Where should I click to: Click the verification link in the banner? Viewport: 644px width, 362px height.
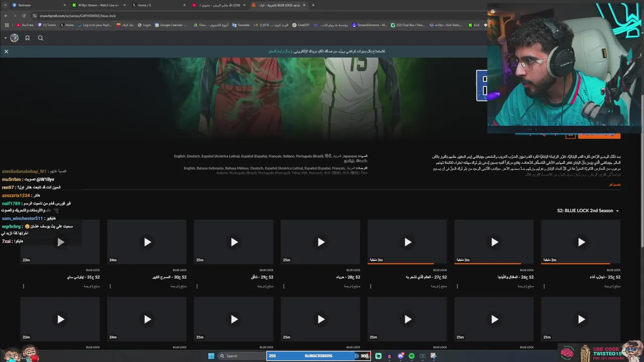click(x=280, y=51)
